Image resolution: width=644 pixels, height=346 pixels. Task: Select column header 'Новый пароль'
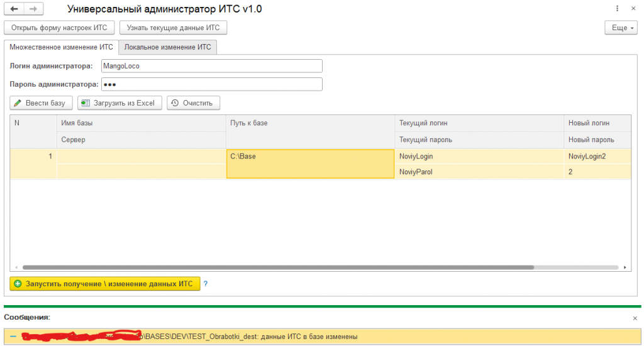tap(597, 140)
